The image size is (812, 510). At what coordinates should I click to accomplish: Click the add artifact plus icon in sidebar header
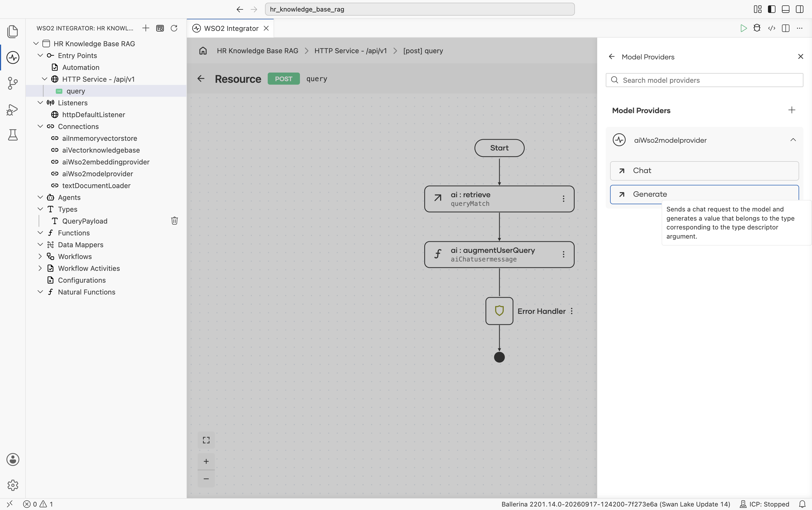click(x=146, y=28)
